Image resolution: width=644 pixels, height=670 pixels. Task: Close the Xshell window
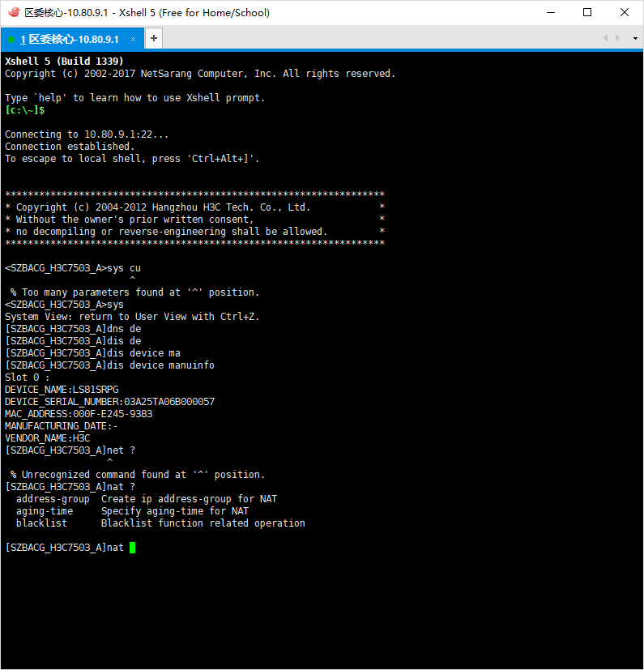pyautogui.click(x=625, y=12)
